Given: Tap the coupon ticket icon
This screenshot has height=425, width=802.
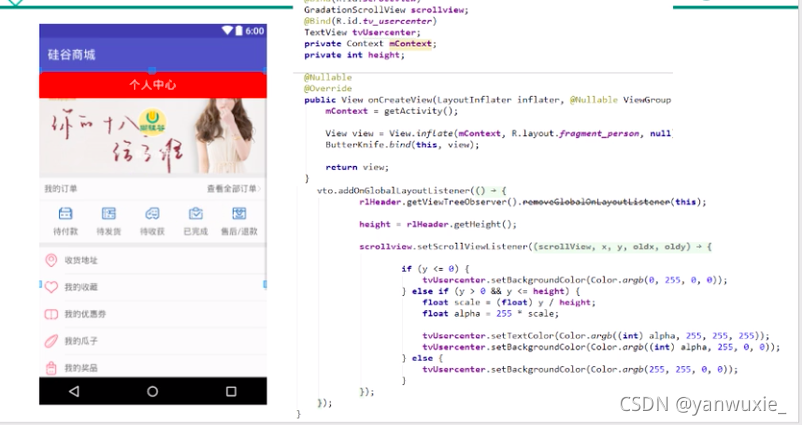Looking at the screenshot, I should coord(51,314).
